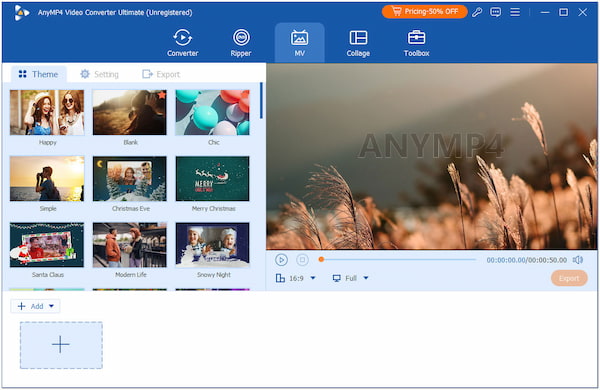This screenshot has height=390, width=600.
Task: Open the Converter module
Action: [x=183, y=43]
